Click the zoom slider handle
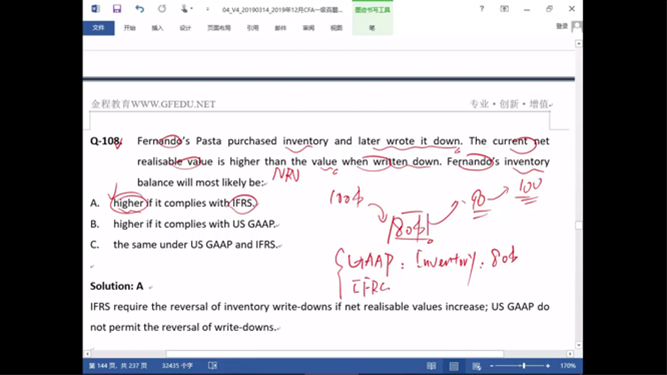This screenshot has height=375, width=667. click(x=524, y=366)
